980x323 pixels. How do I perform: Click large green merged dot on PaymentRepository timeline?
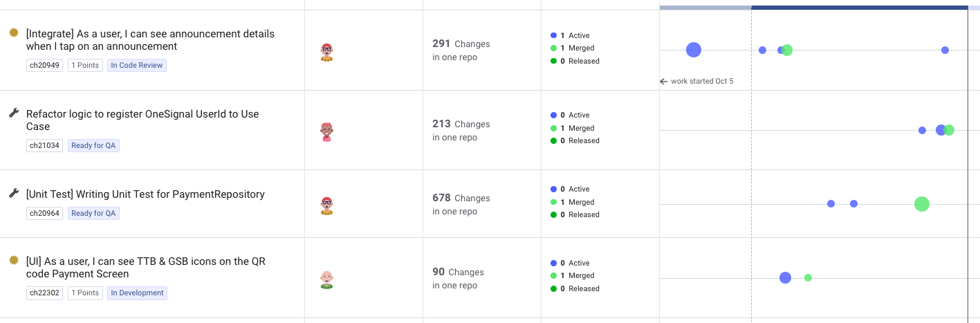(x=921, y=204)
